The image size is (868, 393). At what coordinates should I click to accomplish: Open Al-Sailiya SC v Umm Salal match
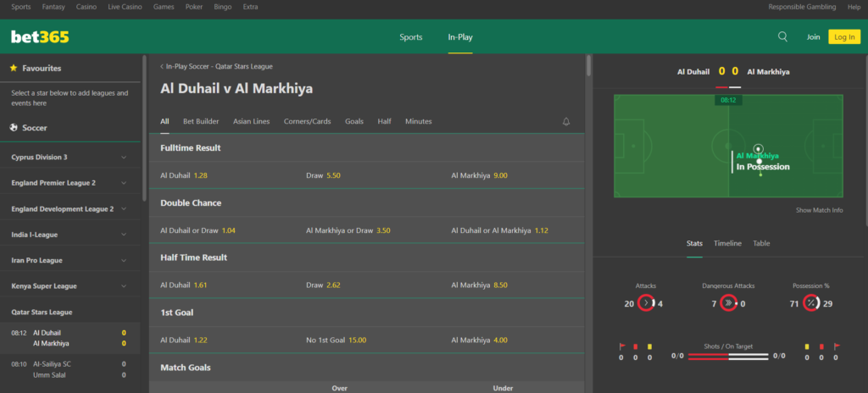pos(70,369)
